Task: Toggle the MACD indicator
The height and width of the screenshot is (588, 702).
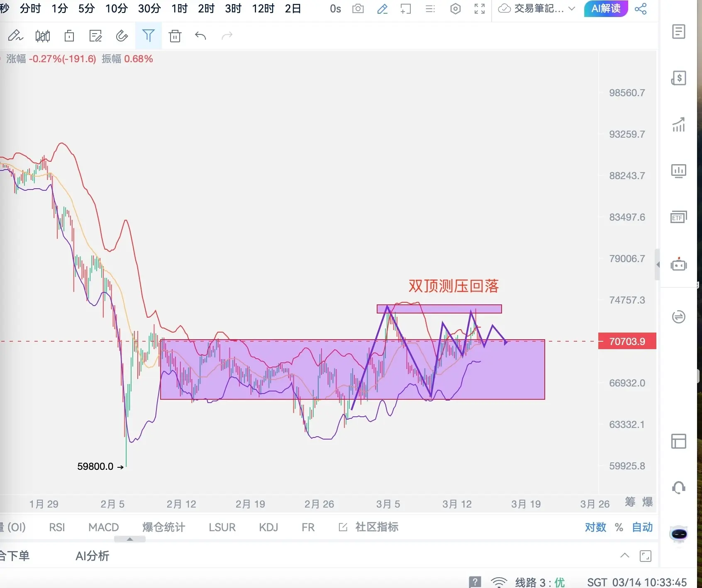Action: click(104, 527)
